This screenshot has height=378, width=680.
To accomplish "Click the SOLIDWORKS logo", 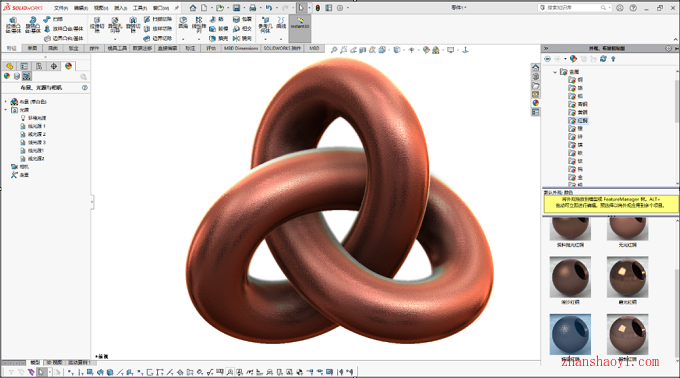I will click(23, 8).
